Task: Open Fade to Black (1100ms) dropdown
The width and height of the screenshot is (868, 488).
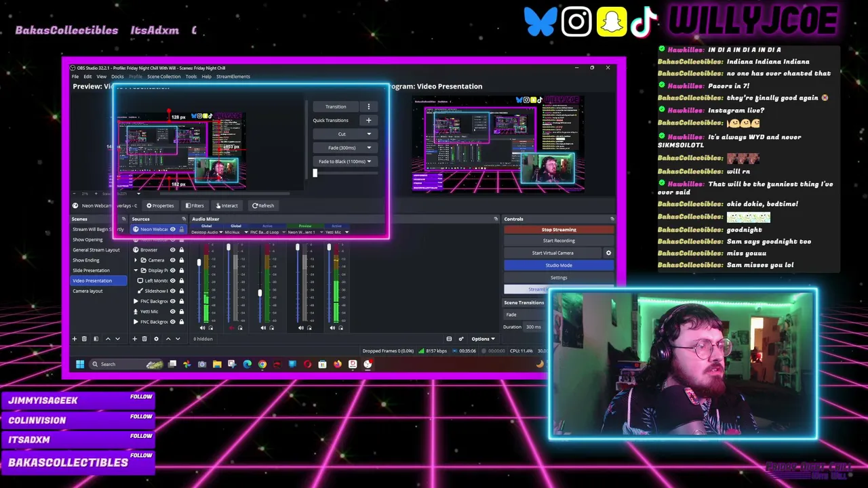Action: (x=369, y=161)
